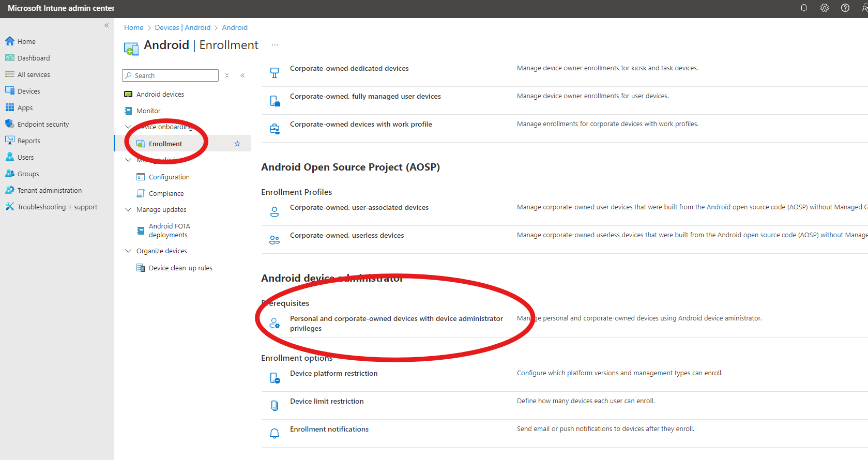The width and height of the screenshot is (868, 460).
Task: Collapse the Manage updates section
Action: (x=128, y=209)
